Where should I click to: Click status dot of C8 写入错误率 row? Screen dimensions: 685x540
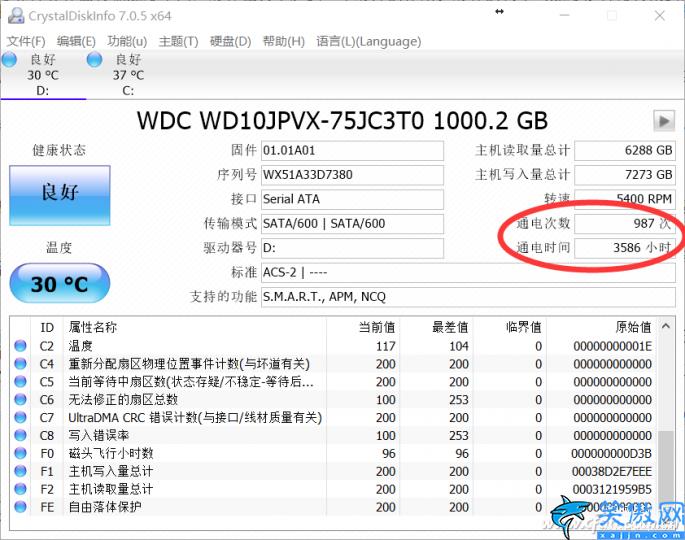click(x=20, y=436)
